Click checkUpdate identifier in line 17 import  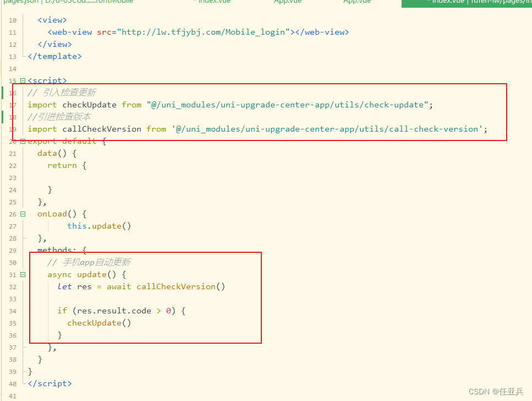point(89,105)
